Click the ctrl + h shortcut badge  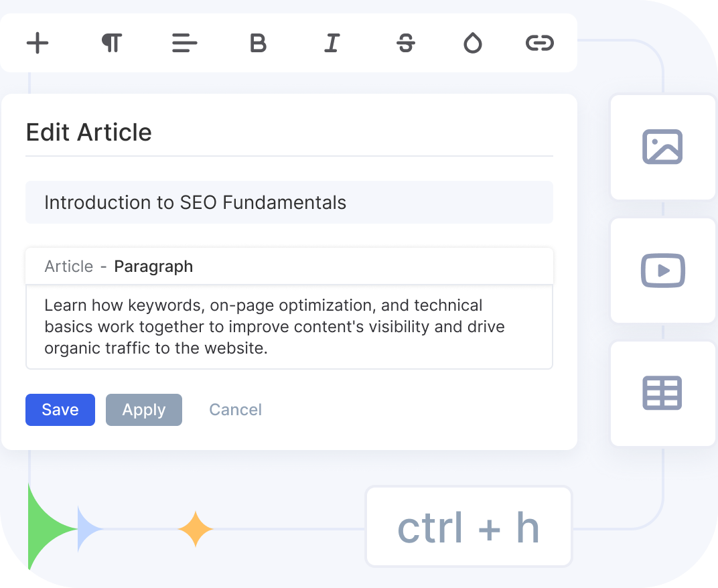[468, 528]
